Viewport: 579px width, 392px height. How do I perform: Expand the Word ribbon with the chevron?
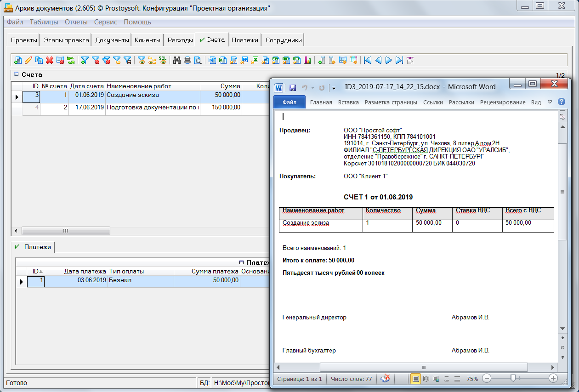[550, 102]
